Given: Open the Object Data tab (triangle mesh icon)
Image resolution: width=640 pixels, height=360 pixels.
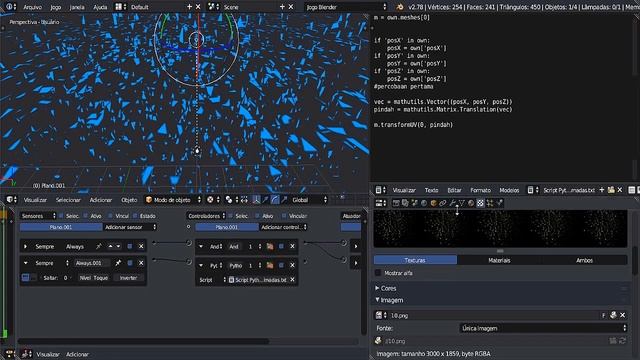Looking at the screenshot, I should tap(462, 203).
